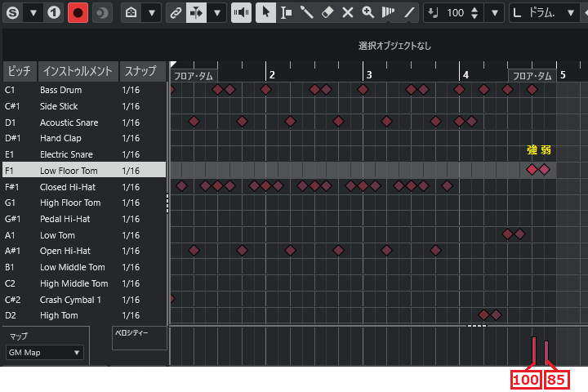Click the insert velocity up/down stepper
Viewport: 588px width, 392px height.
click(474, 13)
